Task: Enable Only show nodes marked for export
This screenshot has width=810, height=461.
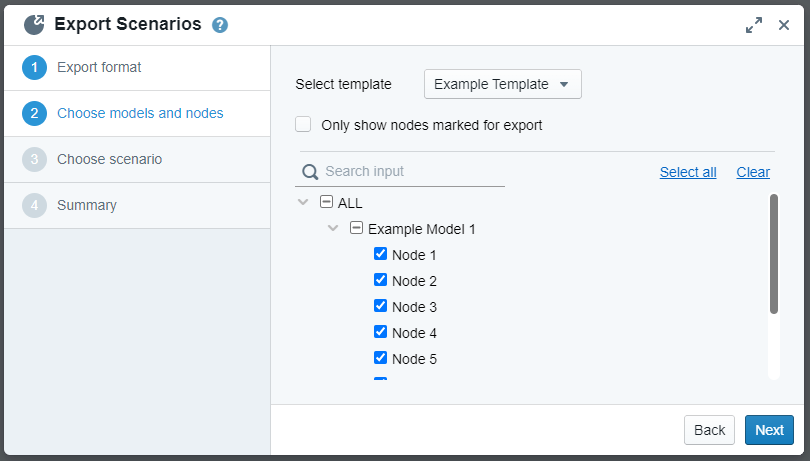Action: click(303, 125)
